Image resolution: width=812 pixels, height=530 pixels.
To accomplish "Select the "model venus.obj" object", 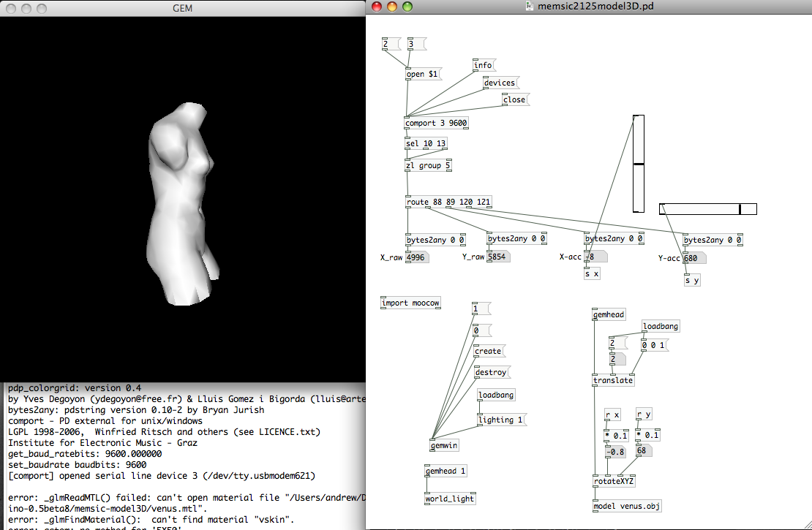I will [627, 506].
